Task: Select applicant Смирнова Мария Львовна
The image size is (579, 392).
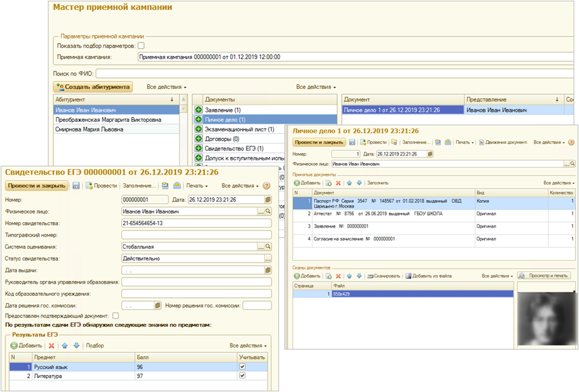Action: [117, 129]
